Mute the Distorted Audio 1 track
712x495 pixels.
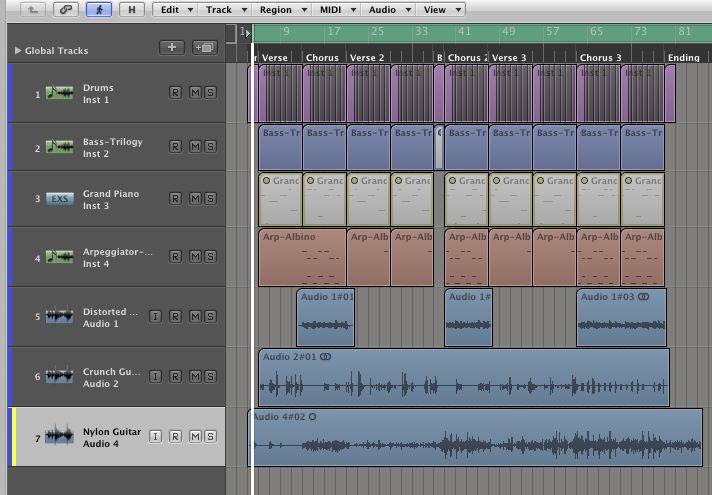pos(195,317)
